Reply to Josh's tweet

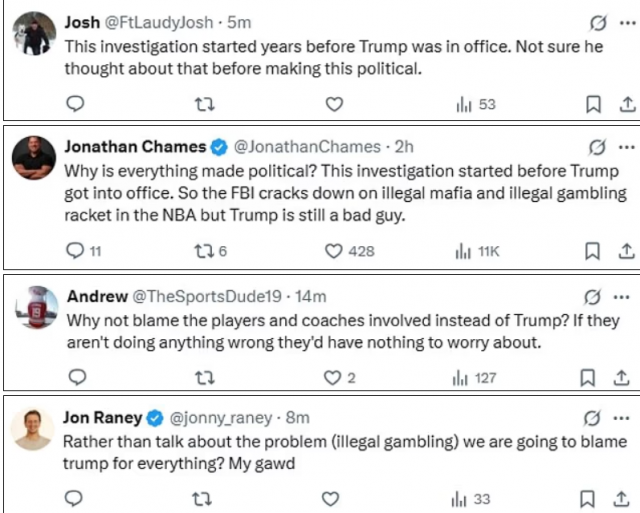click(x=73, y=104)
